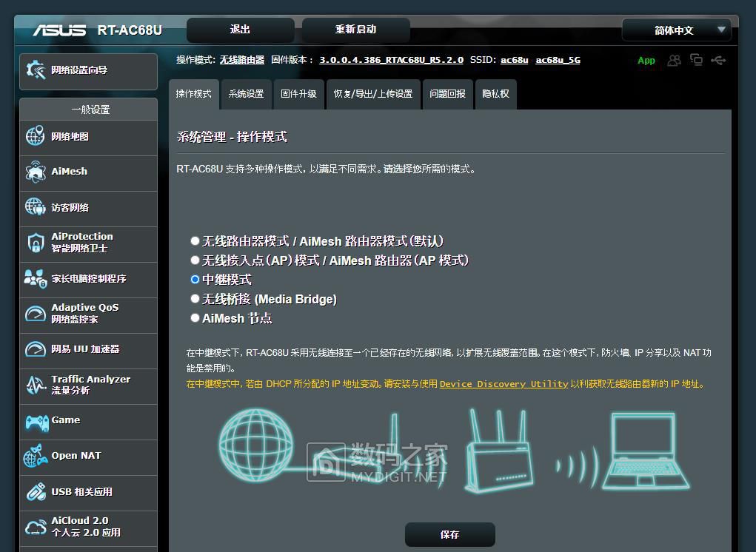This screenshot has height=552, width=756.
Task: Open the ac68u_5G SSID link
Action: (x=558, y=60)
